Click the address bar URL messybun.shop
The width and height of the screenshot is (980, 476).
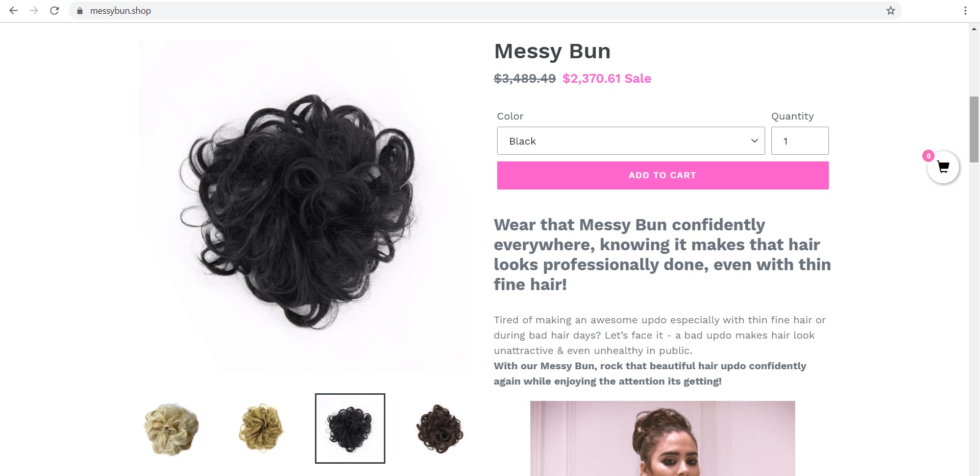pos(120,11)
